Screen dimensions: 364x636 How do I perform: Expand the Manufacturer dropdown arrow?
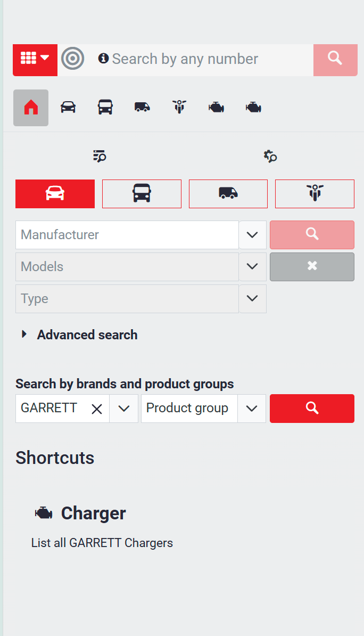(252, 235)
